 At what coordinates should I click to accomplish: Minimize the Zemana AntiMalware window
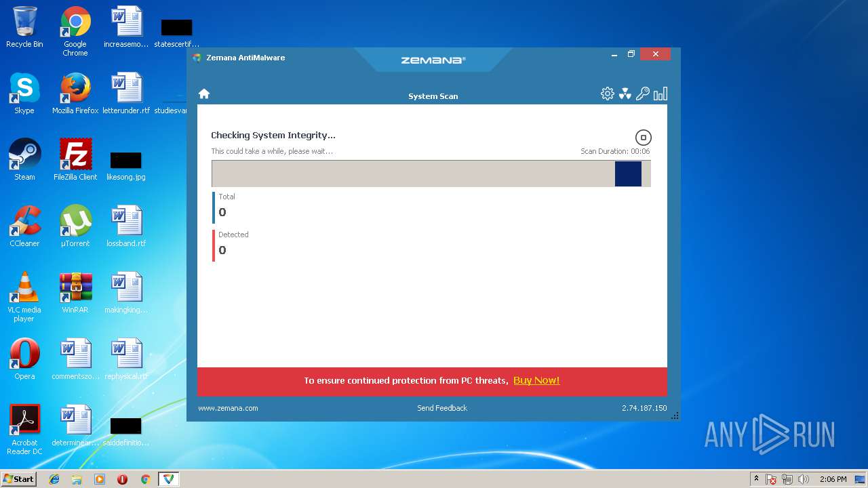coord(614,54)
